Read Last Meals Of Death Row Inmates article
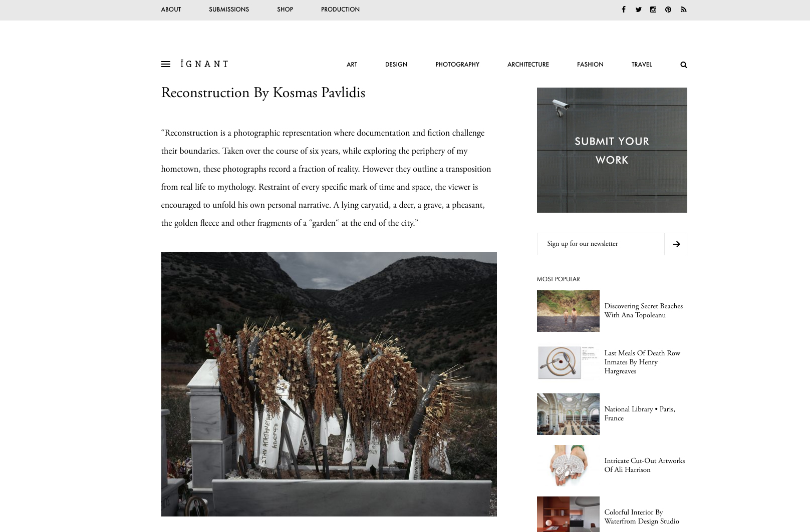Screen dimensions: 810x532 [642, 362]
